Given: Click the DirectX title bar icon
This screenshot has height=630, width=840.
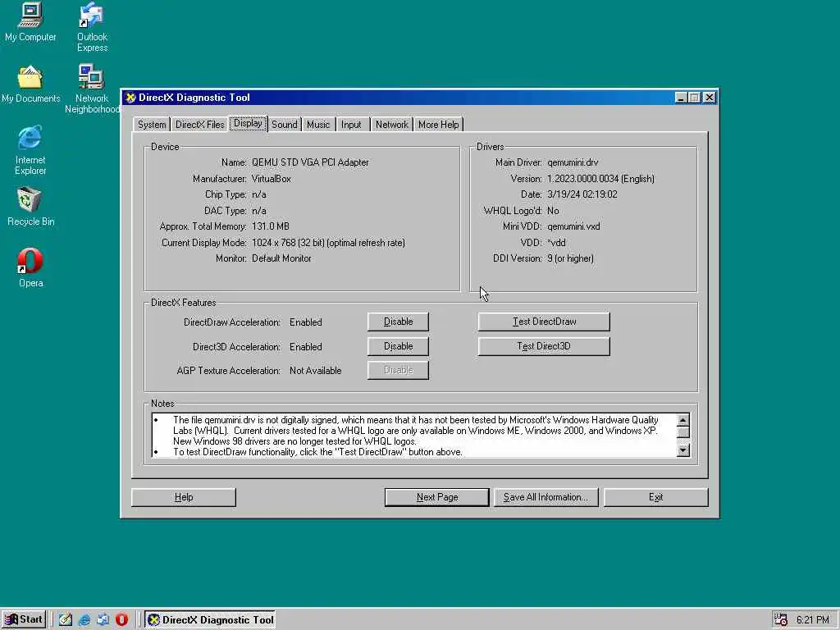Looking at the screenshot, I should pos(130,98).
